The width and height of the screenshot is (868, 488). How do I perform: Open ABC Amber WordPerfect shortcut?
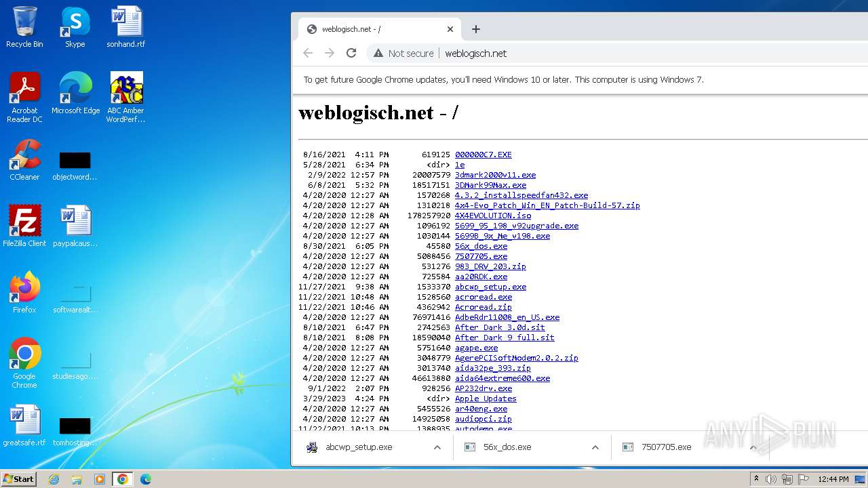(x=126, y=98)
